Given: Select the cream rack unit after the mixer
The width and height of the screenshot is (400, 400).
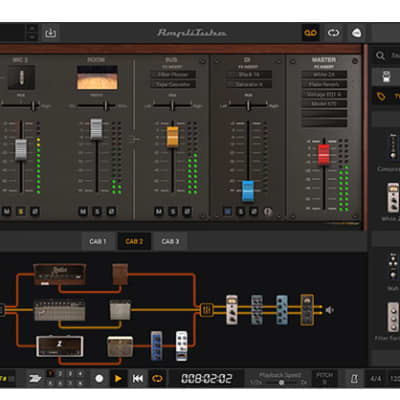Looking at the screenshot, I should [232, 310].
